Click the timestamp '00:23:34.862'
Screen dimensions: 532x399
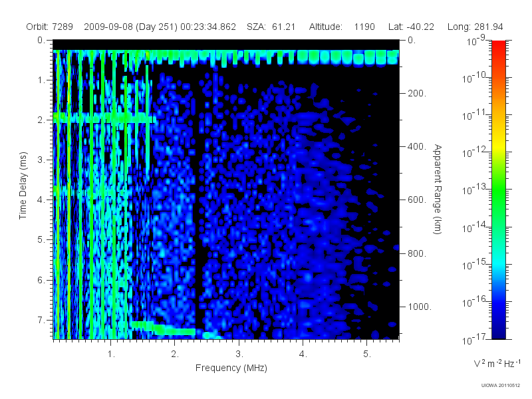(208, 27)
